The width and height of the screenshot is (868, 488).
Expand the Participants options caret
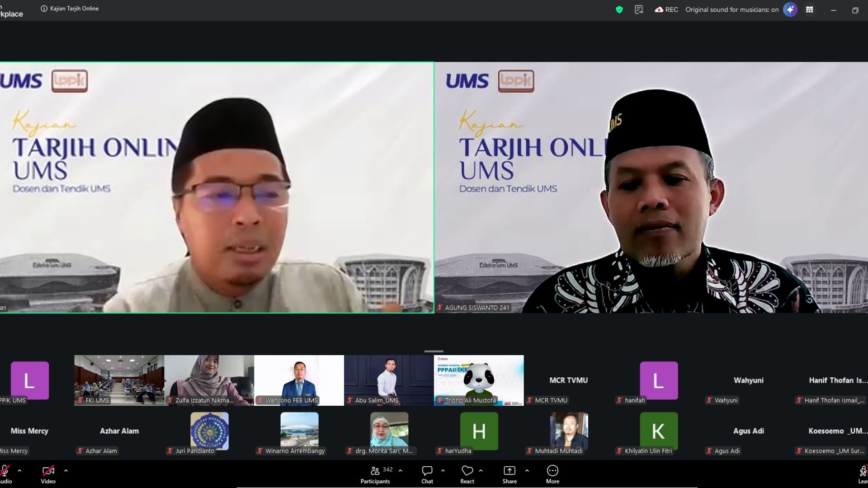click(x=400, y=471)
